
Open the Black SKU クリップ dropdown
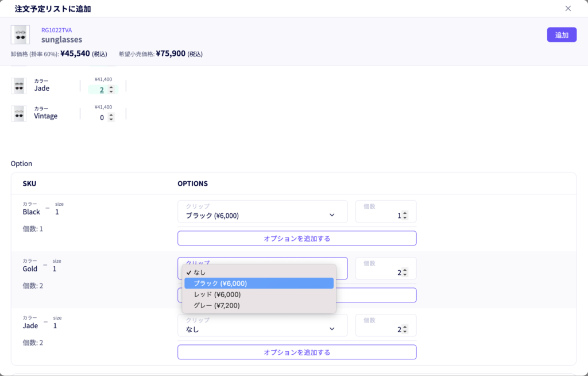[x=262, y=212]
